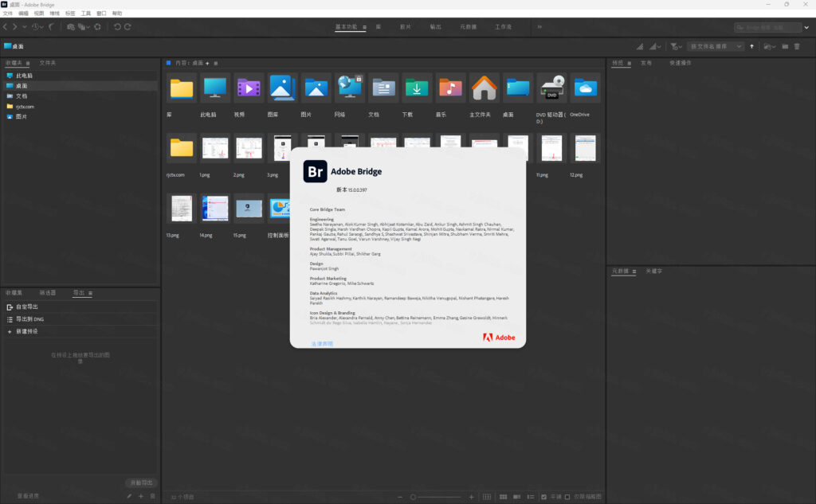This screenshot has height=504, width=816.
Task: Open the sort by filename dropdown
Action: click(716, 47)
